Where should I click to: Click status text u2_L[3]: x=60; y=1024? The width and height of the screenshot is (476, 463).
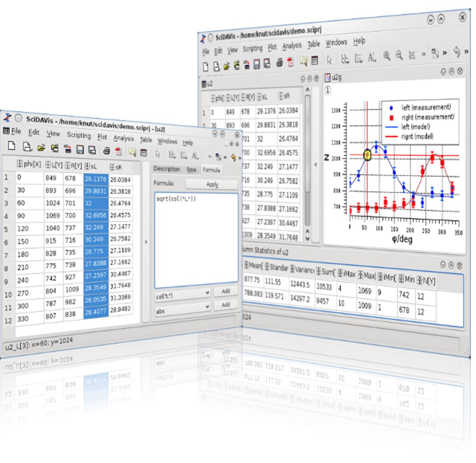point(39,344)
